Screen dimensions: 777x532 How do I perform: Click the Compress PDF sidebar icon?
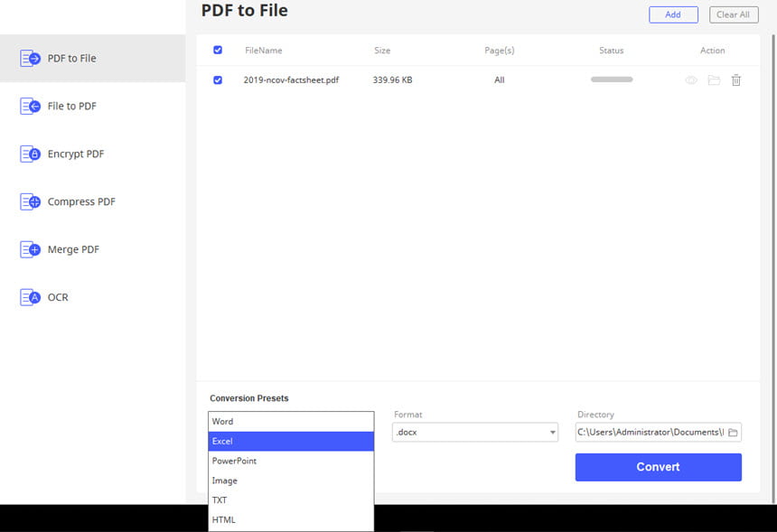[x=30, y=201]
